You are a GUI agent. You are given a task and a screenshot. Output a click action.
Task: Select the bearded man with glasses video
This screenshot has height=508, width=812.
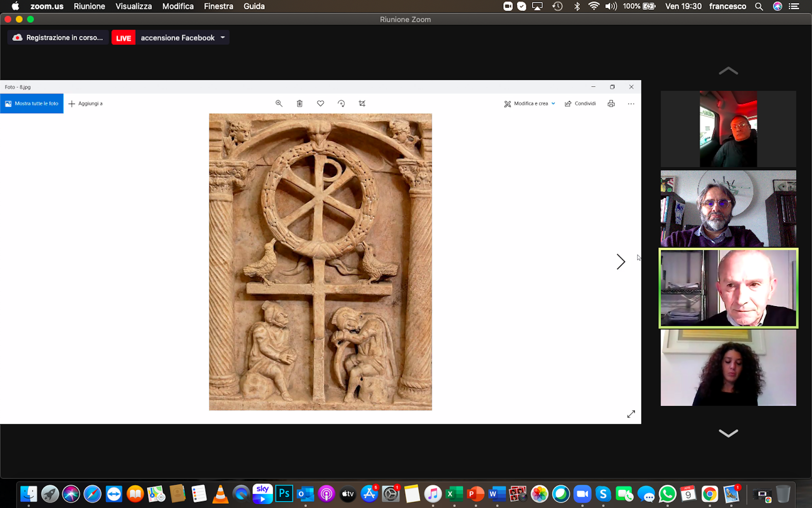pos(728,208)
